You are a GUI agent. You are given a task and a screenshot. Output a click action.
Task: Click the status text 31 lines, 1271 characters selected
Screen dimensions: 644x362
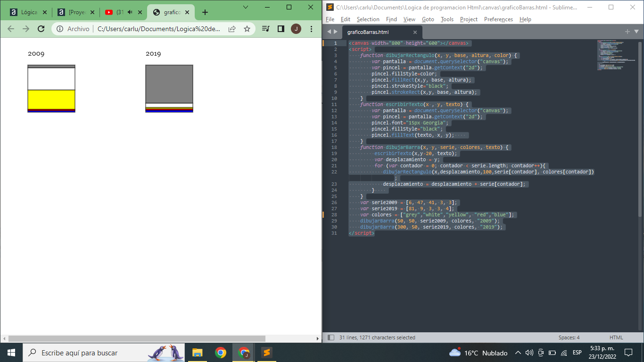pyautogui.click(x=377, y=337)
